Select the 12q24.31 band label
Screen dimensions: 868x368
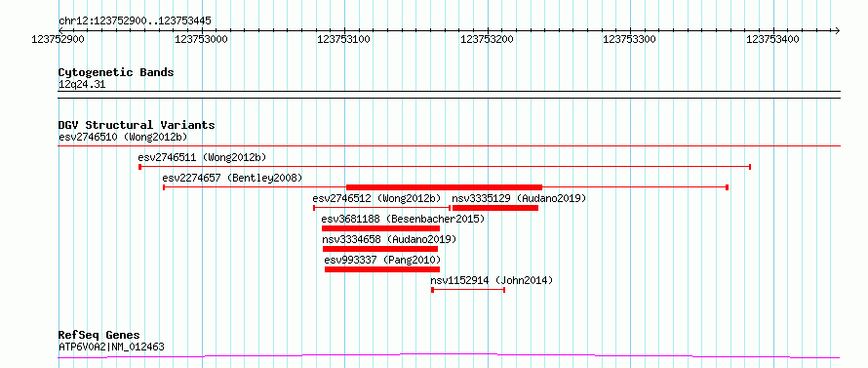[x=82, y=85]
